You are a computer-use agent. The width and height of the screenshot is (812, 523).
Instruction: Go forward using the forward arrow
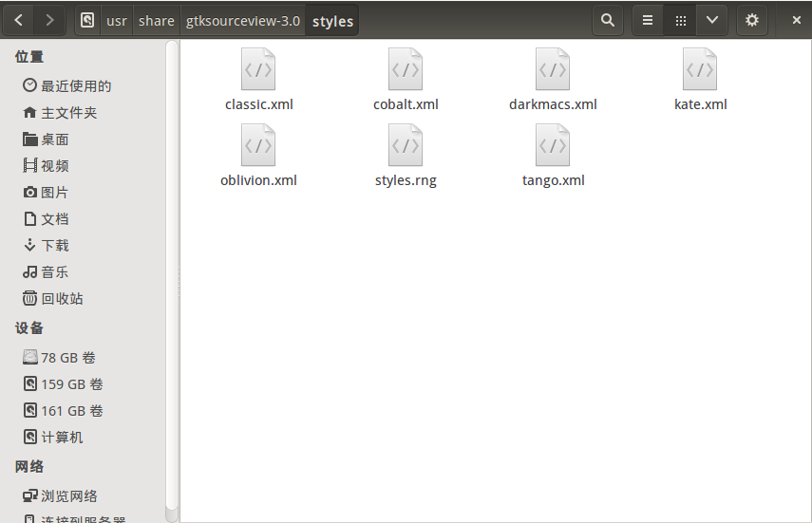49,20
